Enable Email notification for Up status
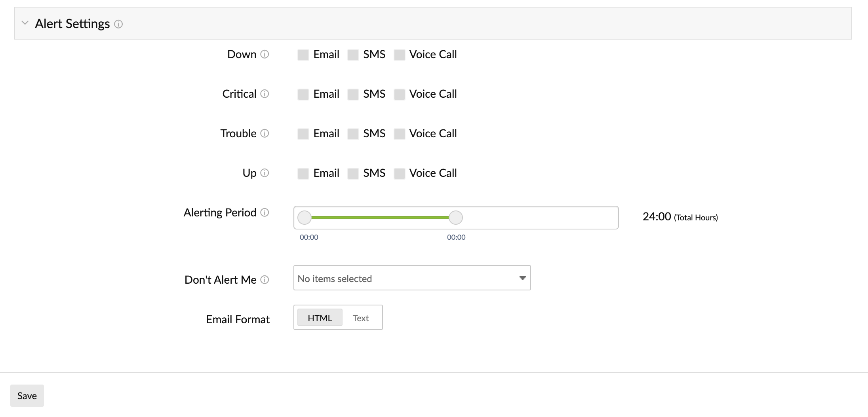This screenshot has height=417, width=868. (303, 173)
